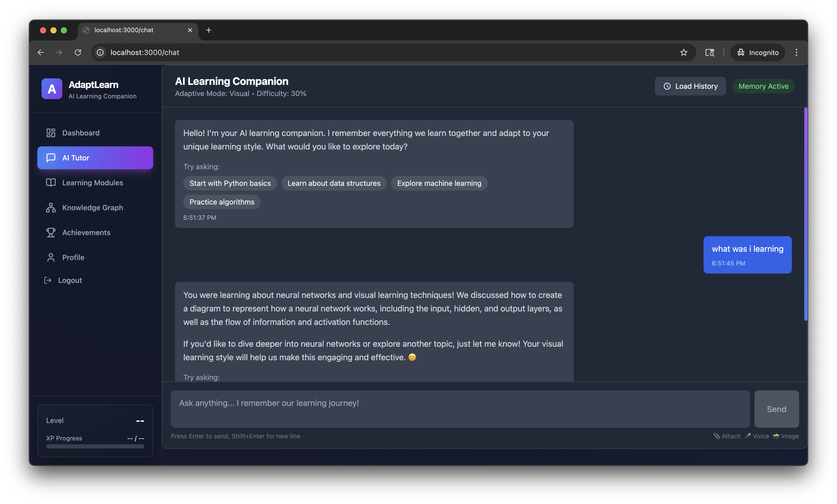Viewport: 837px width, 504px height.
Task: Click the XP Progress bar
Action: 95,447
